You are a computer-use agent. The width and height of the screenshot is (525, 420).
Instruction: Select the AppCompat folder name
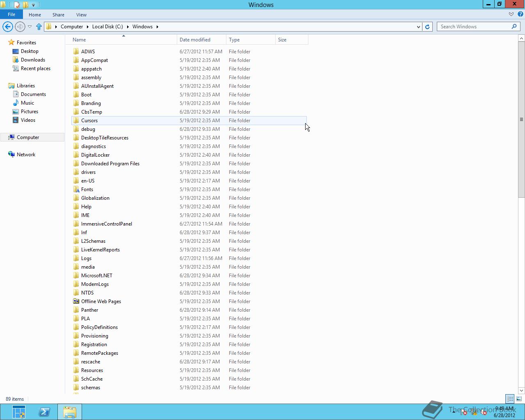click(x=94, y=60)
